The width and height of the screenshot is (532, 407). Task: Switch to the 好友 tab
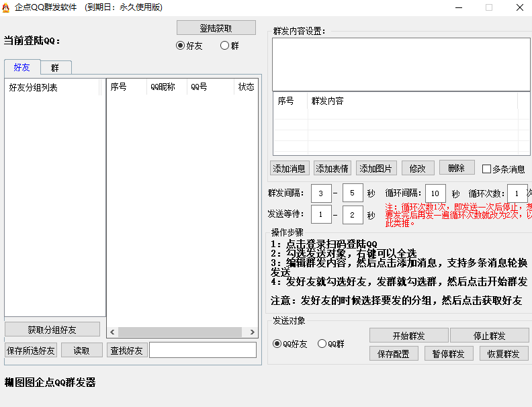click(x=22, y=67)
